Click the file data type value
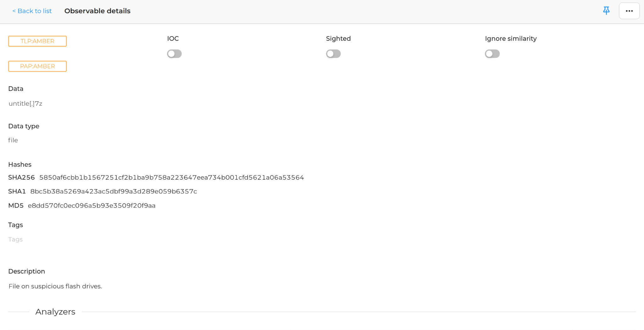Image resolution: width=644 pixels, height=330 pixels. click(x=13, y=140)
